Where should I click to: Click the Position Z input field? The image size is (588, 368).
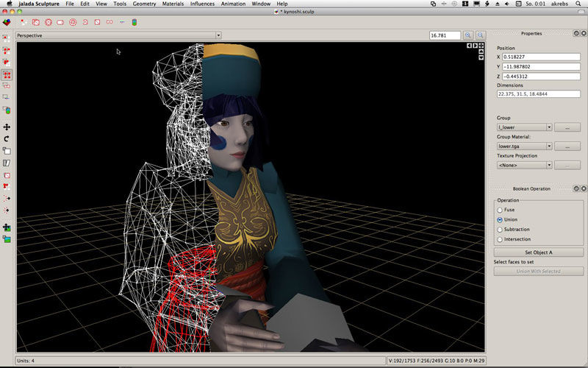[x=541, y=77]
